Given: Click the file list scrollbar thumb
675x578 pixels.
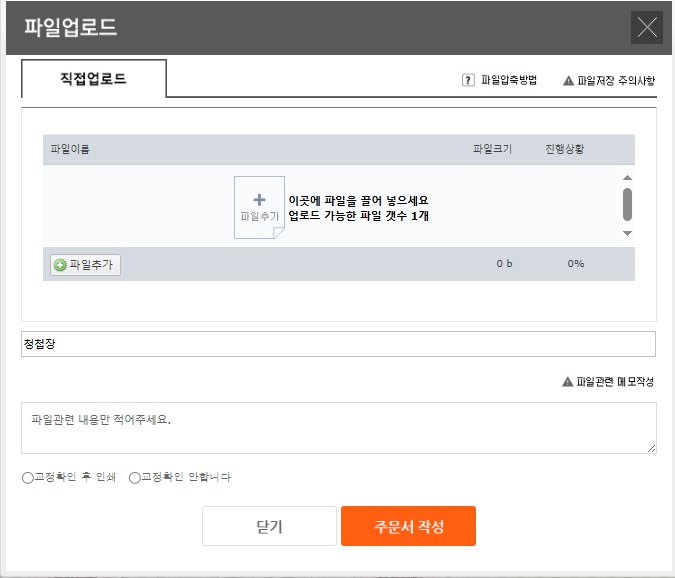Looking at the screenshot, I should coord(627,204).
